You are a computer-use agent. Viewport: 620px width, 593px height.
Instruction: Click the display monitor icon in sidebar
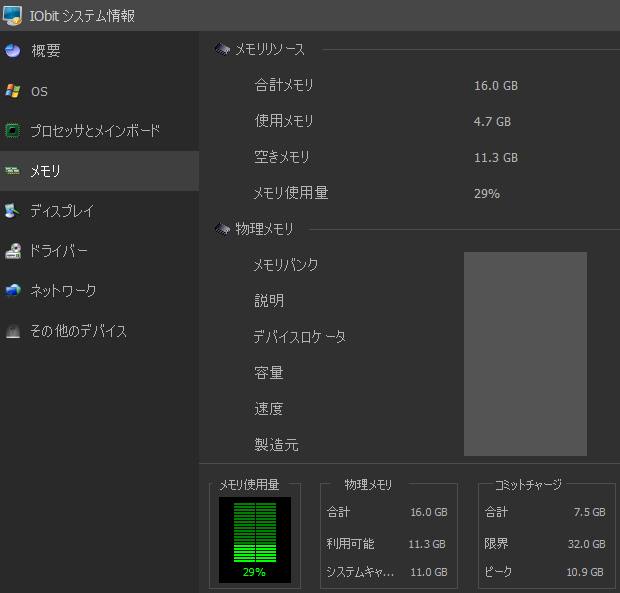pyautogui.click(x=13, y=211)
